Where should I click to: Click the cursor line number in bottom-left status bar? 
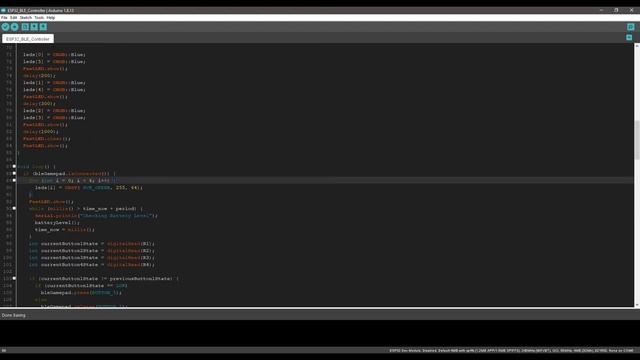(4, 351)
